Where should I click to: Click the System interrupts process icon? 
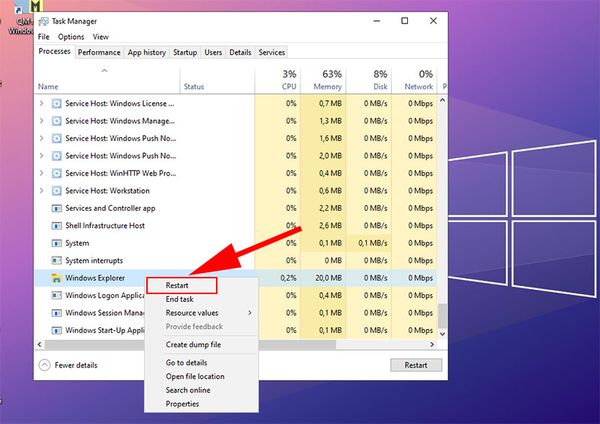pos(56,260)
